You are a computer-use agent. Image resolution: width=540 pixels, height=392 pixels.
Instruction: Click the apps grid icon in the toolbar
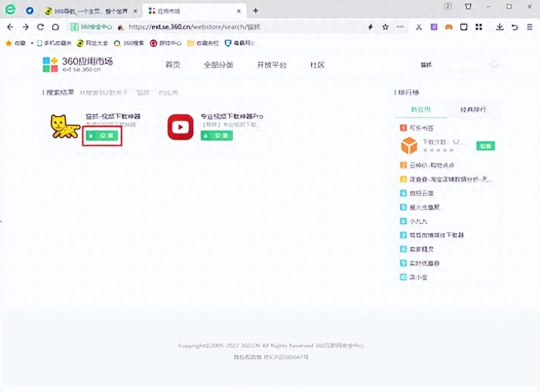point(479,28)
